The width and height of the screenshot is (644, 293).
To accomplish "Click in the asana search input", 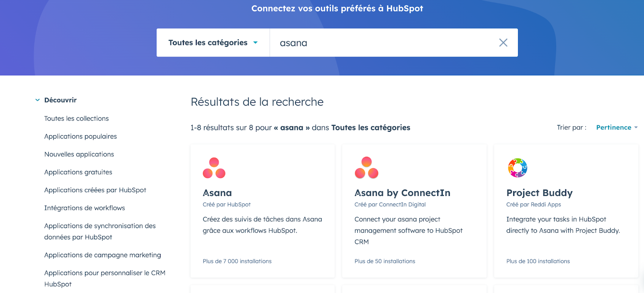I will [382, 43].
